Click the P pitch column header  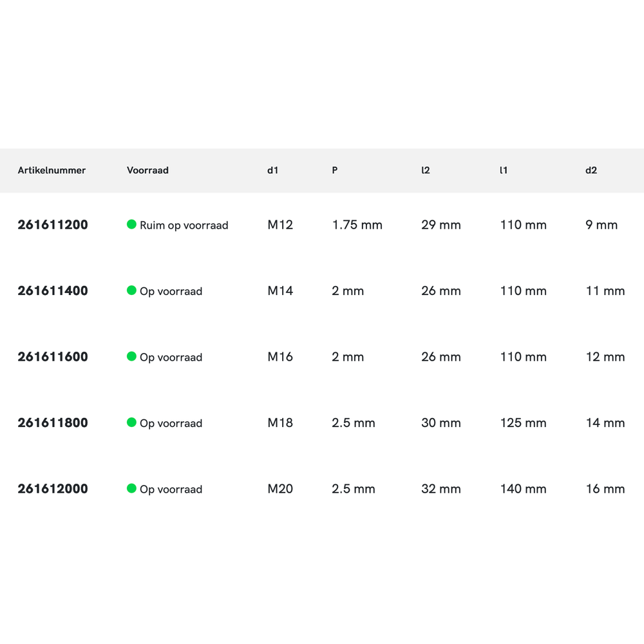(x=335, y=171)
